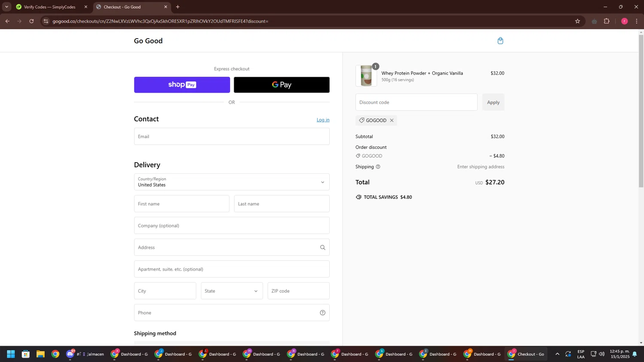
Task: Click the Whey Protein Powder product thumbnail
Action: 366,76
